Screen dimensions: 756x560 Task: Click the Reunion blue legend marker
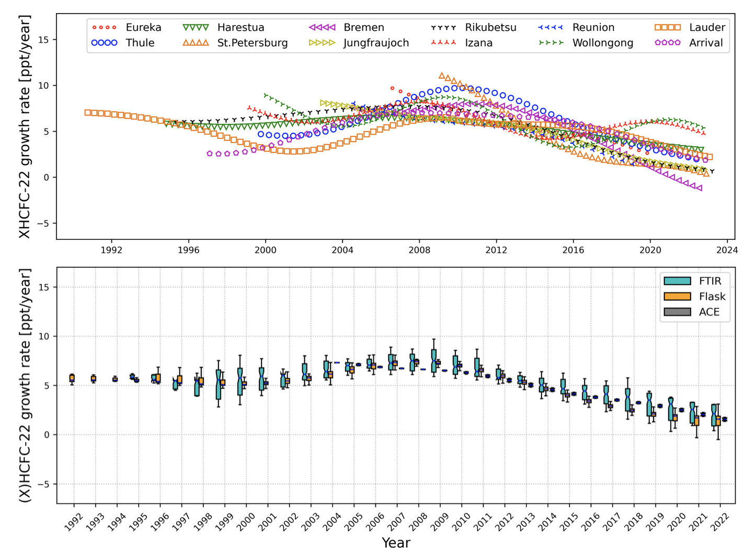(551, 27)
